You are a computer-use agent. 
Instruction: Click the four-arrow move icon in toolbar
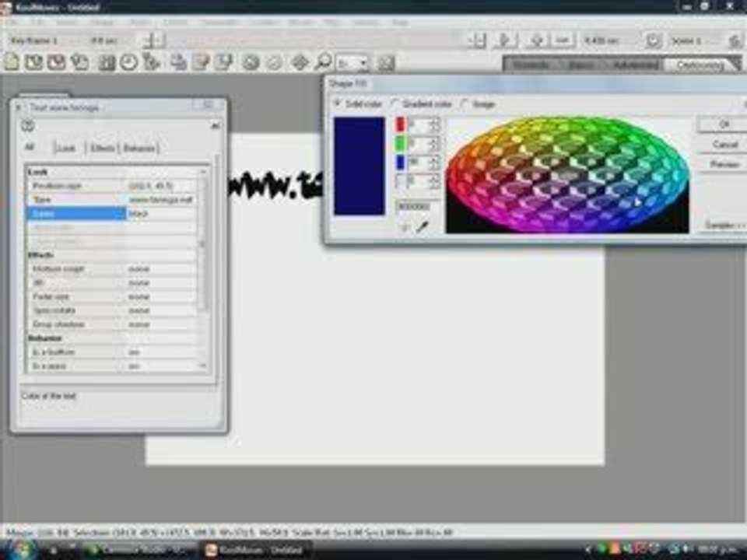tap(300, 62)
